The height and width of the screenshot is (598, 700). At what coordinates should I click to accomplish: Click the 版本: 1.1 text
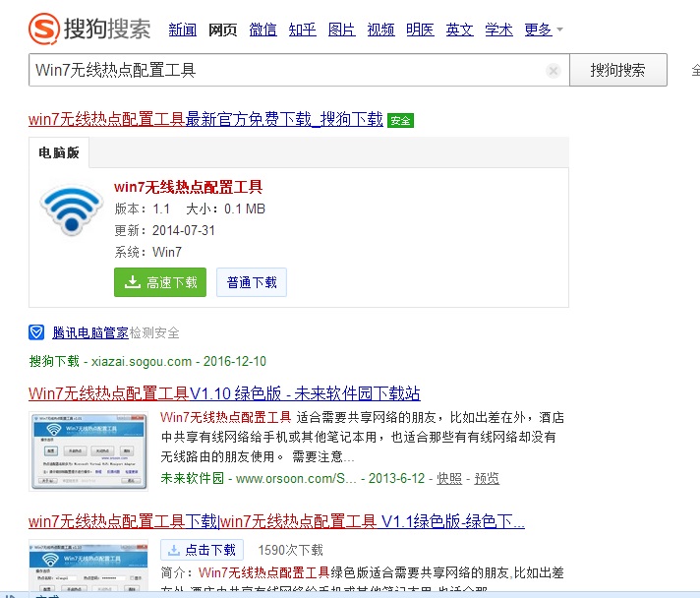coord(142,209)
